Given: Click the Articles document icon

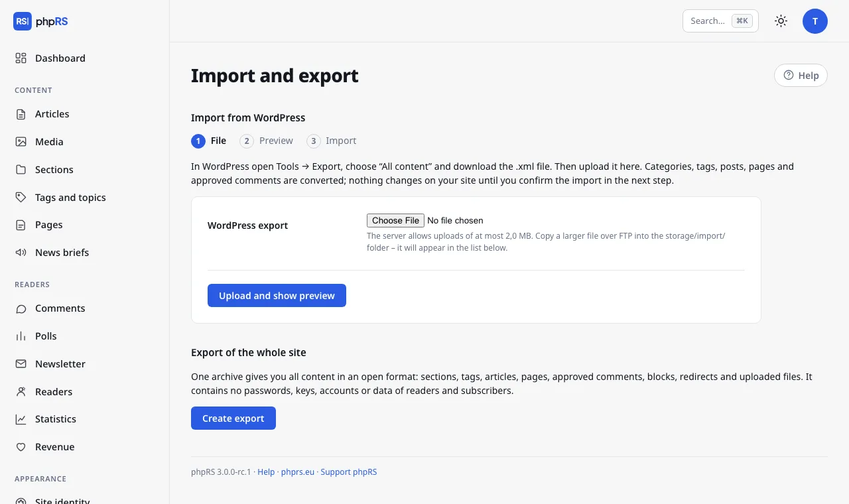Looking at the screenshot, I should pos(21,114).
